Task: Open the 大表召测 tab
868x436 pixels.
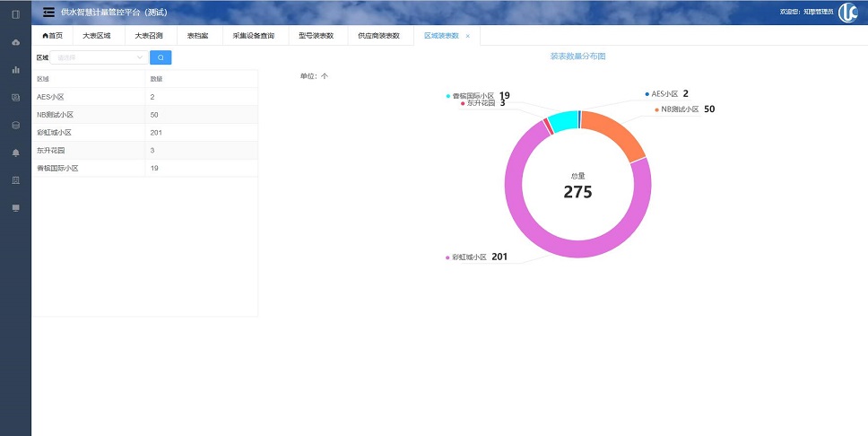Action: coord(149,36)
